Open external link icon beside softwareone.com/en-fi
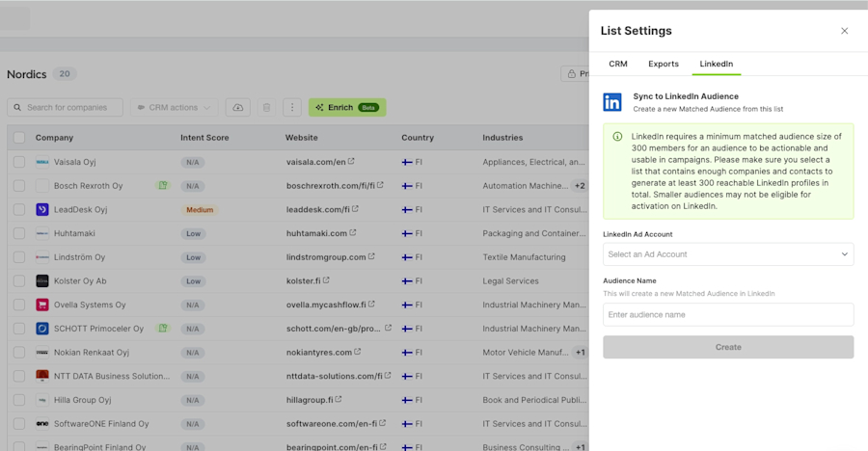Screen dimensions: 868x451 [383, 423]
